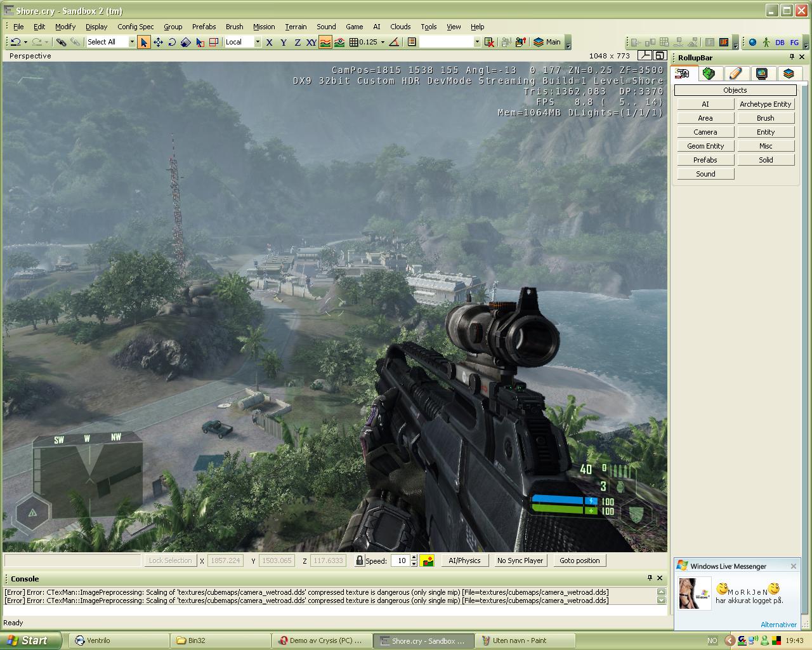Click the Start button on taskbar

tap(30, 640)
